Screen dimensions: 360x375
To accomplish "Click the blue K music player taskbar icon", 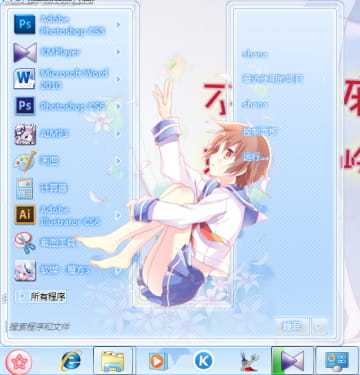I will pyautogui.click(x=203, y=361).
